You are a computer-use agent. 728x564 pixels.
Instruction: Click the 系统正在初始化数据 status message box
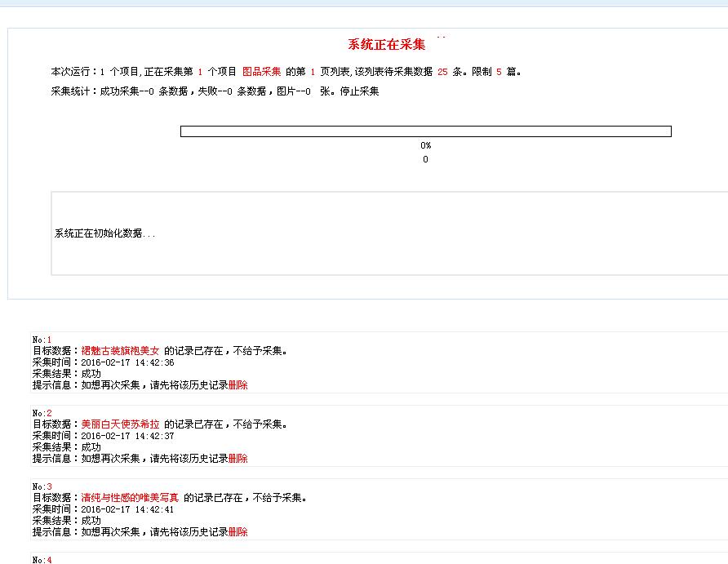point(389,233)
